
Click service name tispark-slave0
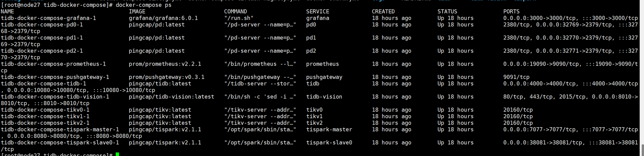(x=329, y=143)
